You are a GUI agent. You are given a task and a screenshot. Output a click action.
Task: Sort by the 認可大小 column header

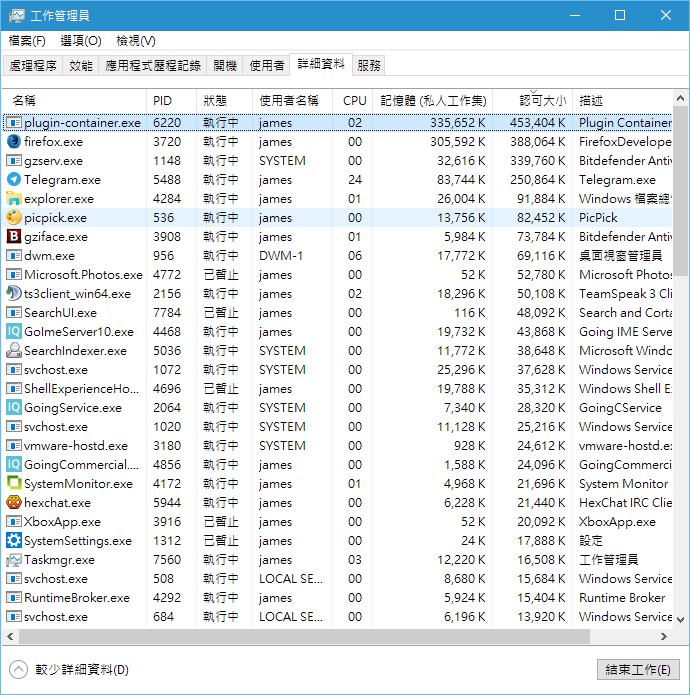pos(533,101)
